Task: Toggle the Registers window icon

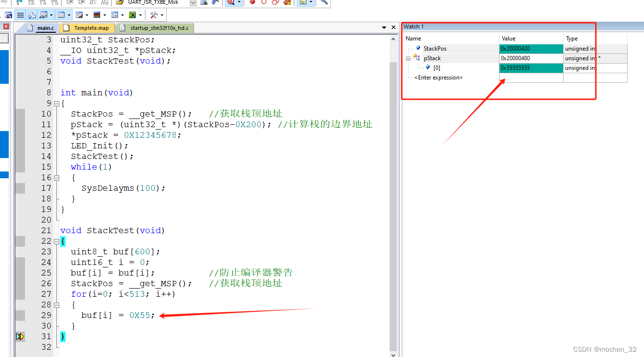Action: coord(20,15)
